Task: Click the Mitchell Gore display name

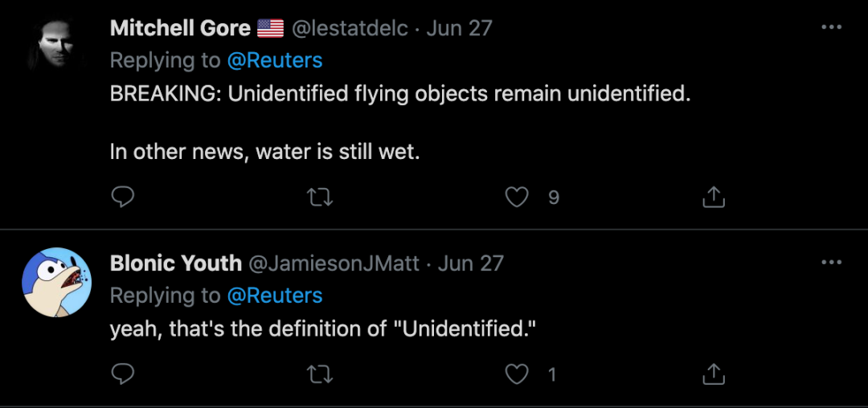Action: (180, 28)
